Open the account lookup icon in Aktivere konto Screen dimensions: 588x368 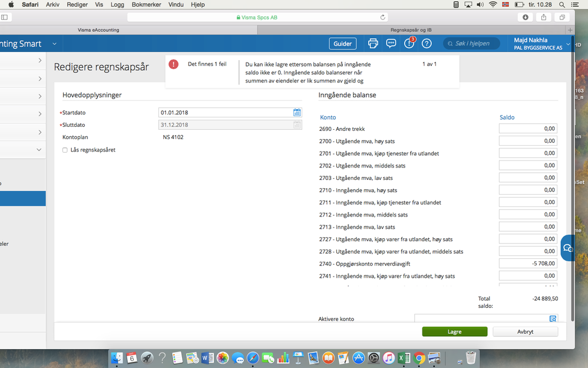pos(553,318)
